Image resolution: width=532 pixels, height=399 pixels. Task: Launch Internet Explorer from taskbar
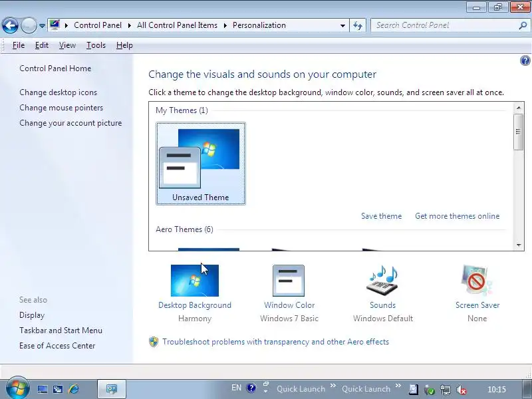coord(74,389)
